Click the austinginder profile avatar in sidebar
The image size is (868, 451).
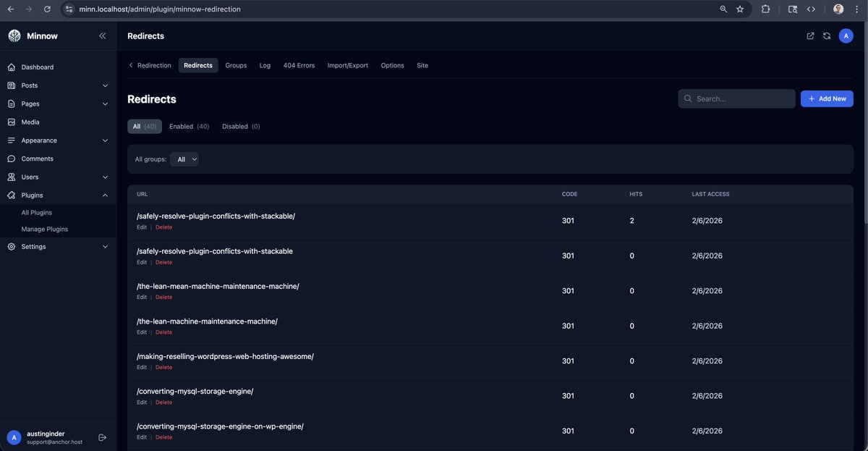click(14, 437)
